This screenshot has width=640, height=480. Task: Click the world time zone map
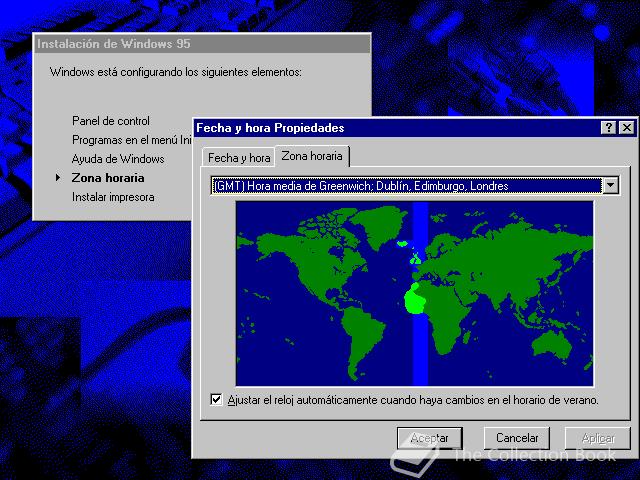click(x=414, y=293)
